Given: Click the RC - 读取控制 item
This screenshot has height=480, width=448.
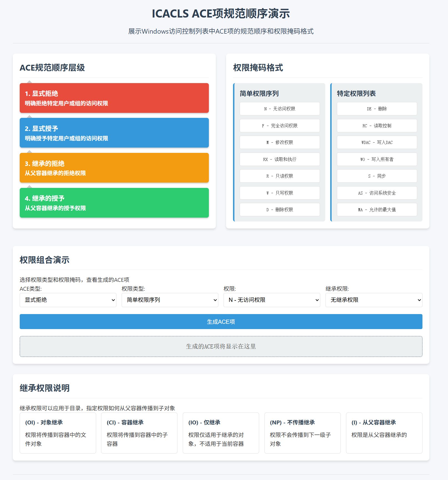Looking at the screenshot, I should pos(377,126).
